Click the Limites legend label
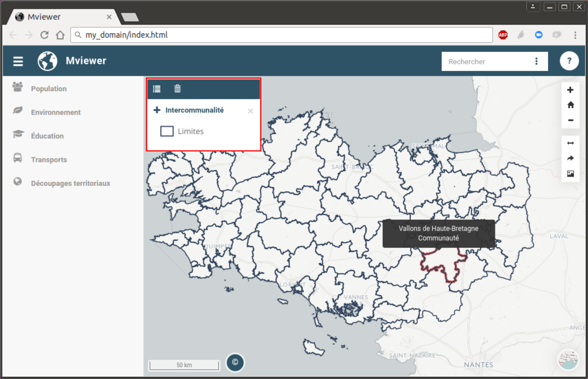 191,131
